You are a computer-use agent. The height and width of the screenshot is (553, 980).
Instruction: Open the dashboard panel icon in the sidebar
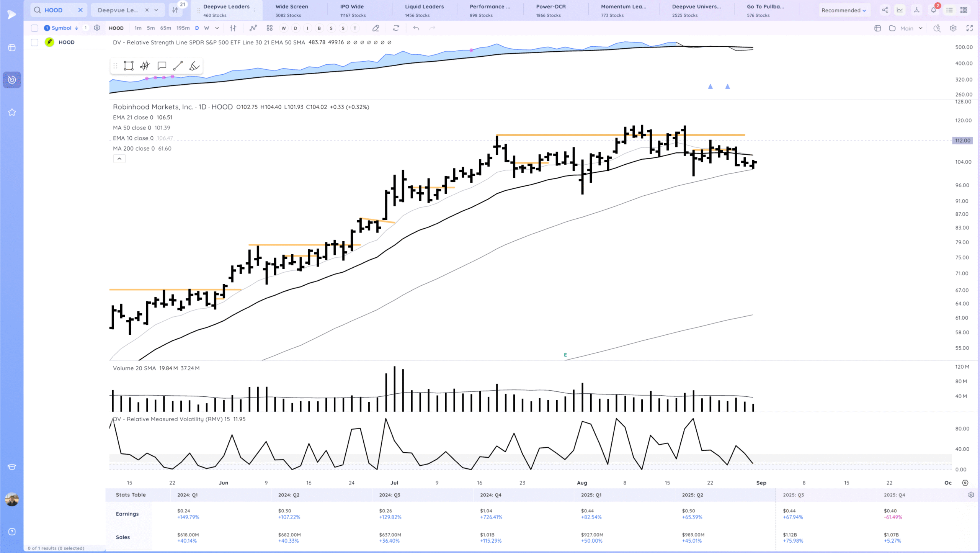click(x=12, y=48)
